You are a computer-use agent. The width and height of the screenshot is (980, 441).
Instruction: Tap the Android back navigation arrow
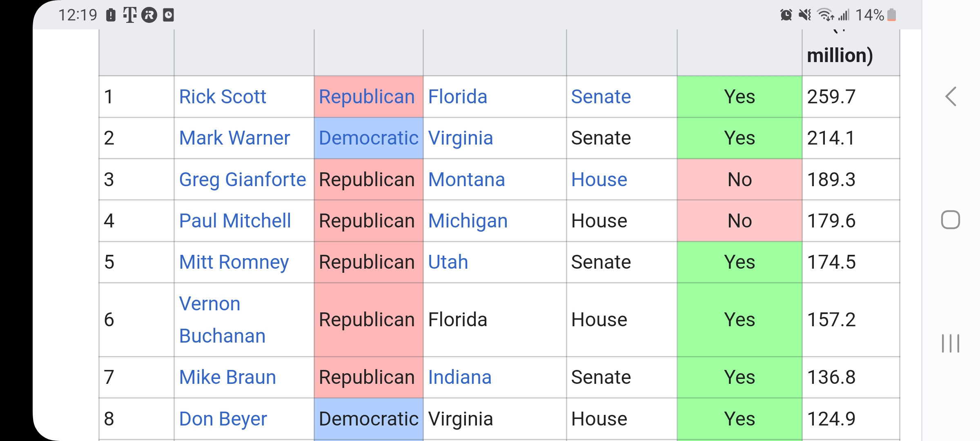pos(951,97)
